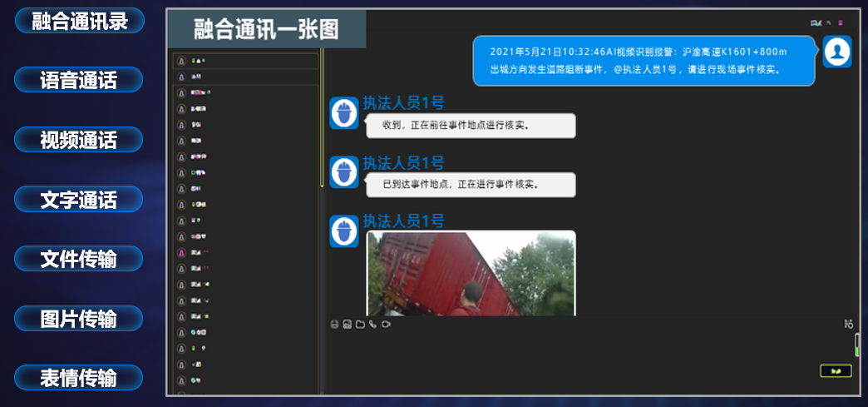This screenshot has width=868, height=407.
Task: Choose 文字通话 button
Action: [x=79, y=199]
